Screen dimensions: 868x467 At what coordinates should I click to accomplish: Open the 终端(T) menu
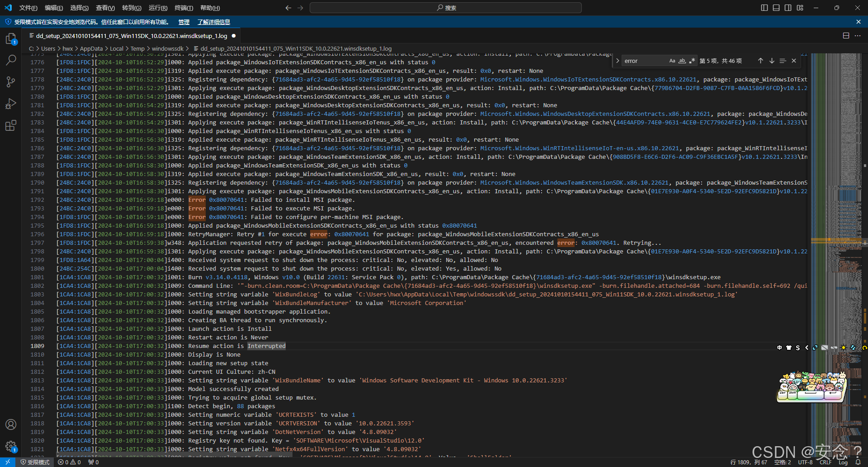pos(184,8)
